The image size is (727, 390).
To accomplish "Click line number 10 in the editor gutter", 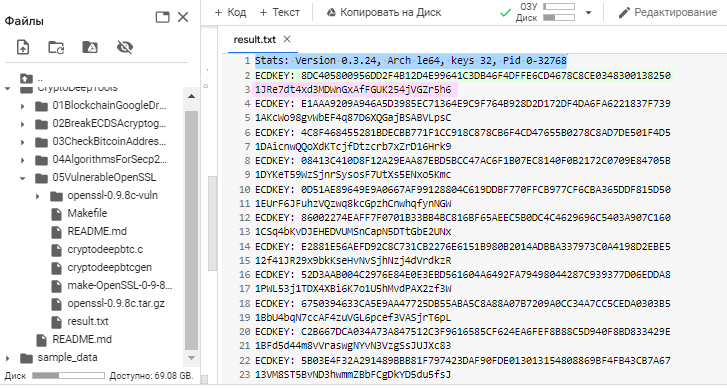I will [244, 190].
